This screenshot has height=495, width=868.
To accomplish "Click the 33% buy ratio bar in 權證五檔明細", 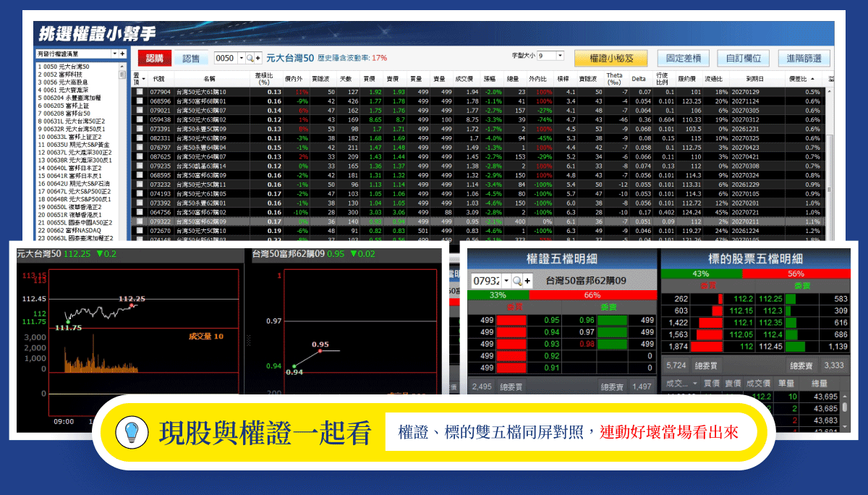I will pos(498,295).
